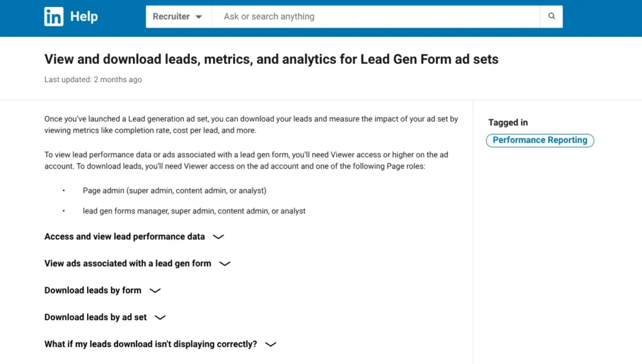Image resolution: width=642 pixels, height=364 pixels.
Task: Click the LinkedIn logo icon
Action: pos(54,16)
